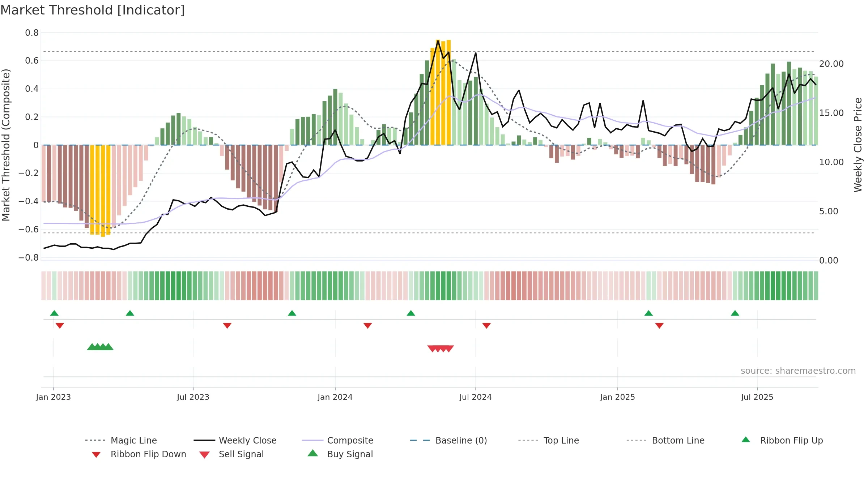Click the 0.4 left axis tick label
The width and height of the screenshot is (868, 488).
pos(32,89)
